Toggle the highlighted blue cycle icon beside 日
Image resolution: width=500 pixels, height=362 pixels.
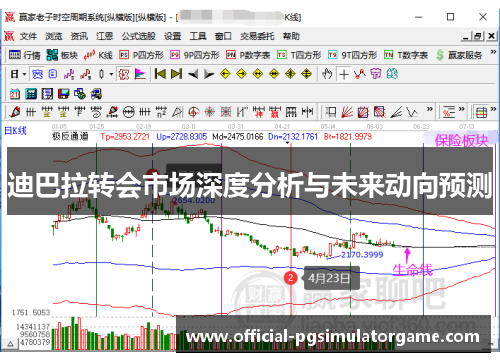pyautogui.click(x=37, y=74)
